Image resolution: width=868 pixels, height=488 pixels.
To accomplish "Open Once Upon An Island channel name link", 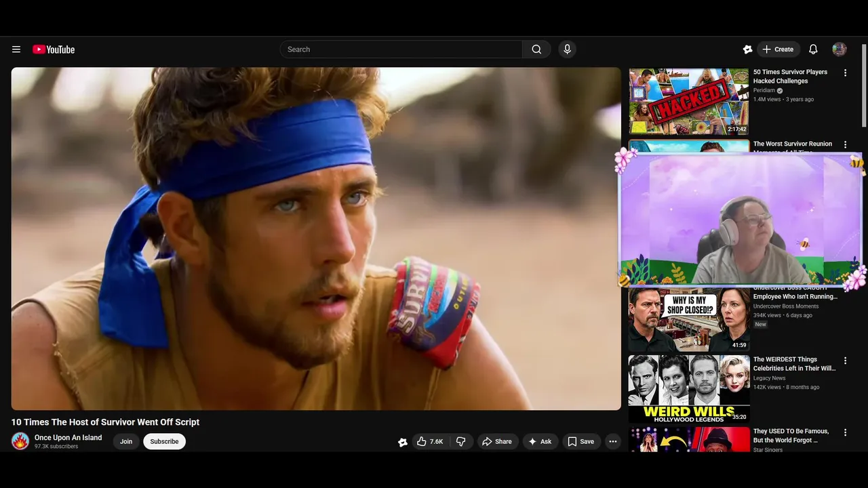I will tap(68, 438).
